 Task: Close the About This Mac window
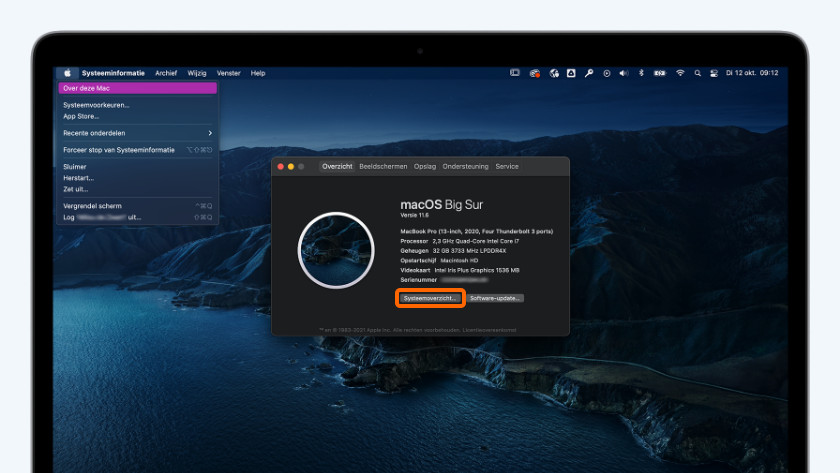click(280, 167)
